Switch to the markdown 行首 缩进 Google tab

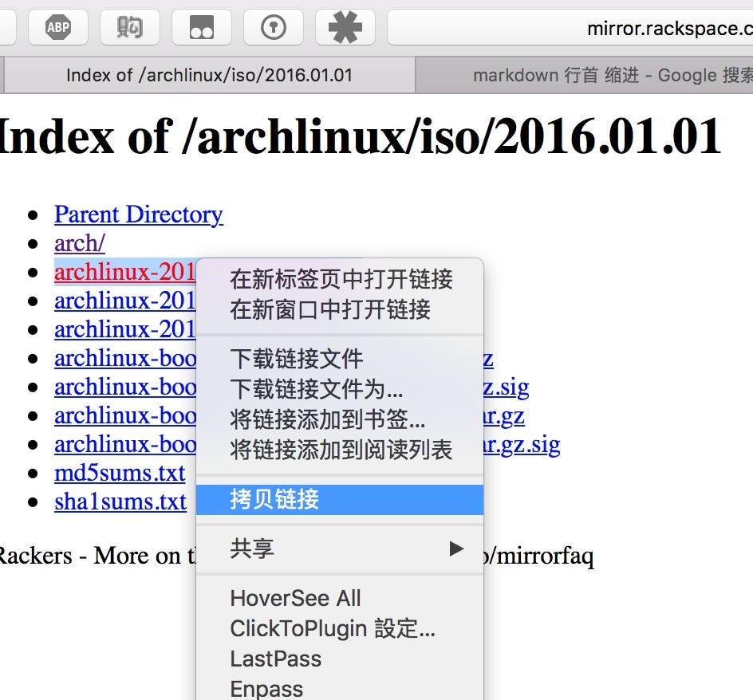pos(585,75)
